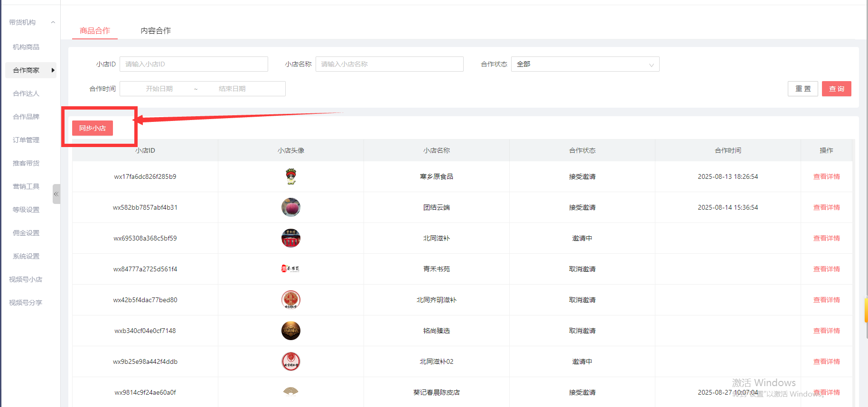Click the 寒乡原食品 shop avatar
This screenshot has width=868, height=407.
[x=291, y=176]
